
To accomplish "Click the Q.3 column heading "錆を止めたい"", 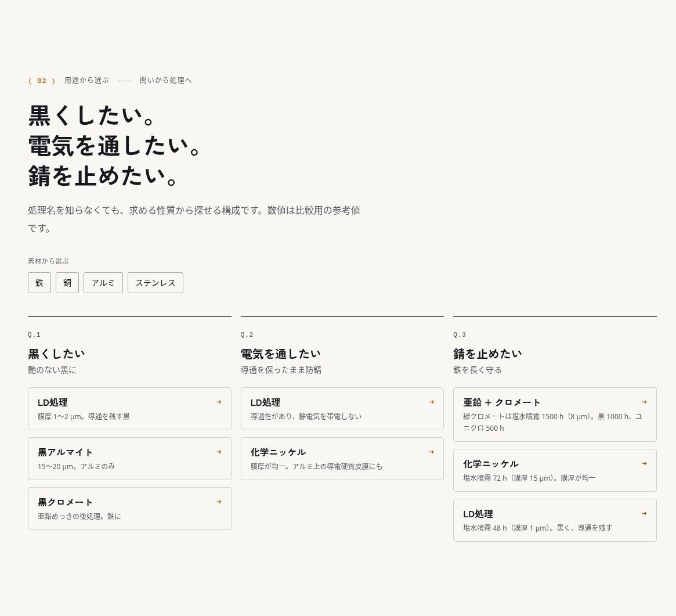I will click(487, 354).
